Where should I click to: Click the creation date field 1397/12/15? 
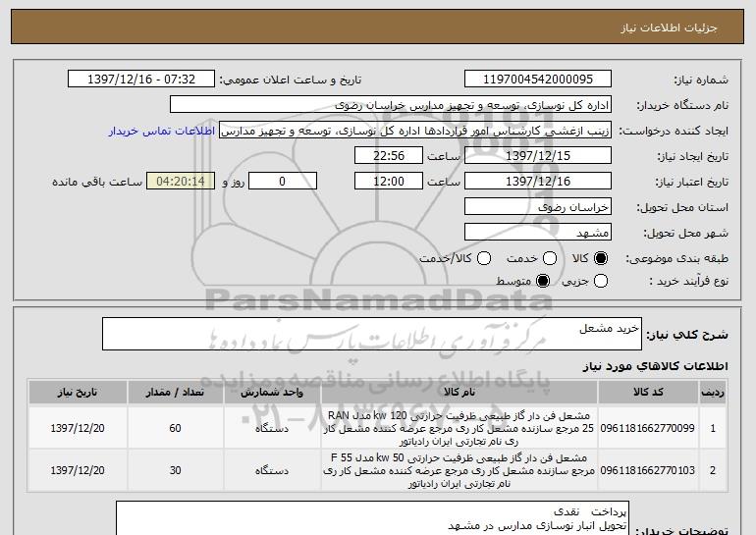click(x=538, y=156)
